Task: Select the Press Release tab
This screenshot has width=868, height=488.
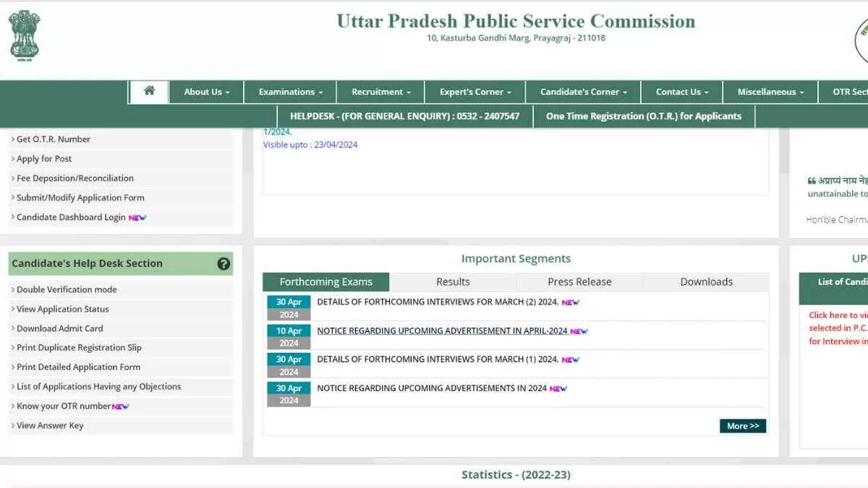Action: click(579, 282)
